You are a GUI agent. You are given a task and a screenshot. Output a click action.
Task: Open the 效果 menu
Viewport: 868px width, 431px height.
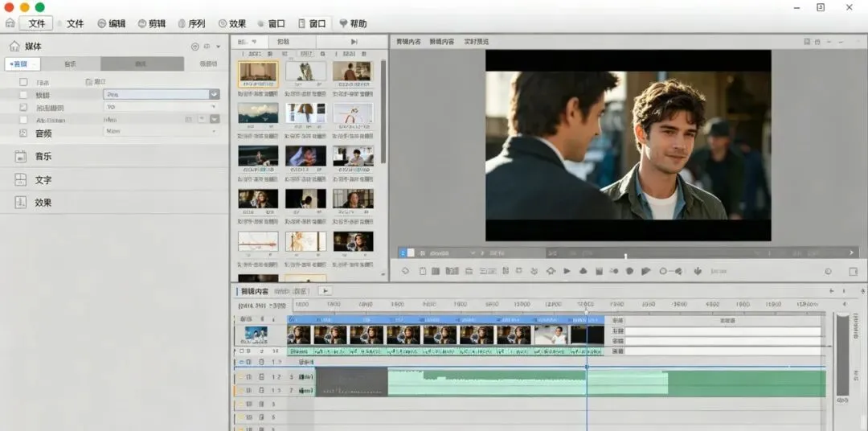(232, 24)
